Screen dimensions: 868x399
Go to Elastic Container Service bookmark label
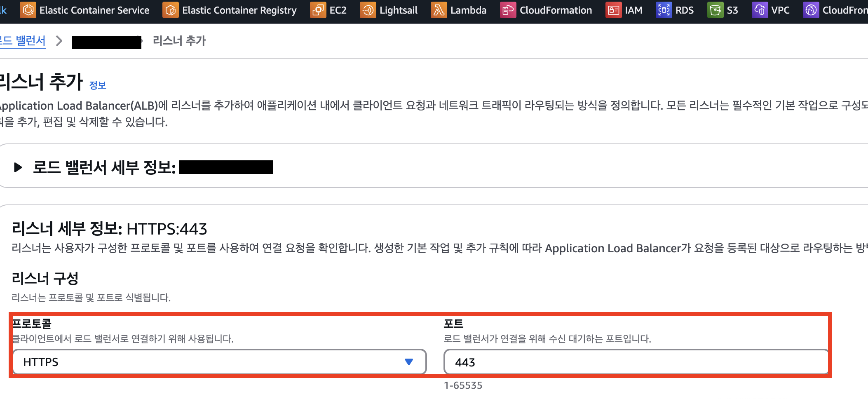(x=94, y=10)
